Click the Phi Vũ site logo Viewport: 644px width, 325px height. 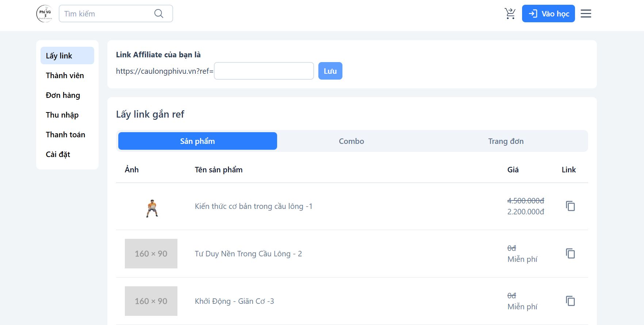(45, 14)
